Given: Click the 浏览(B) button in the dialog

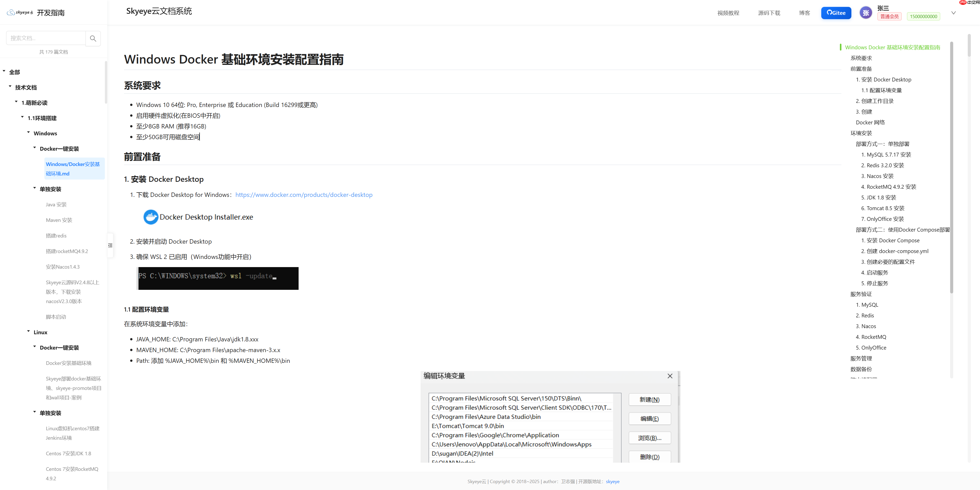Looking at the screenshot, I should pyautogui.click(x=650, y=438).
